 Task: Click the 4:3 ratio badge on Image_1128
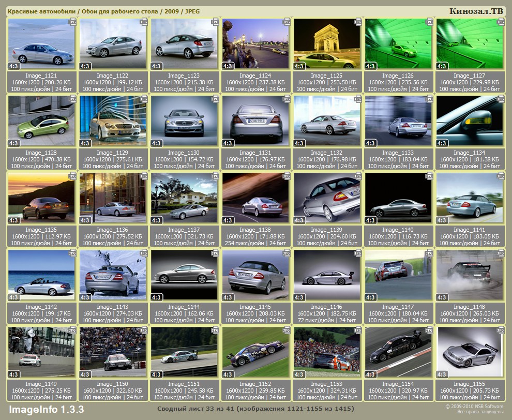(x=13, y=143)
